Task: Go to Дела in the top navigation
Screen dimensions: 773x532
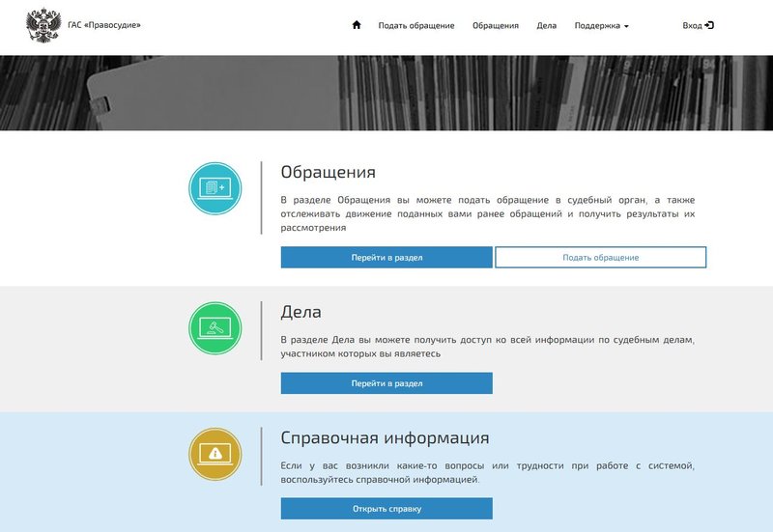Action: pyautogui.click(x=546, y=26)
